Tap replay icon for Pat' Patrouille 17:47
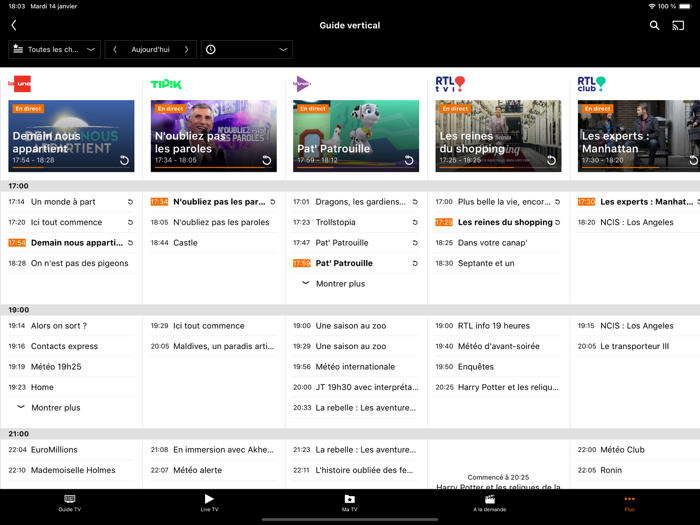The width and height of the screenshot is (700, 525). click(415, 243)
